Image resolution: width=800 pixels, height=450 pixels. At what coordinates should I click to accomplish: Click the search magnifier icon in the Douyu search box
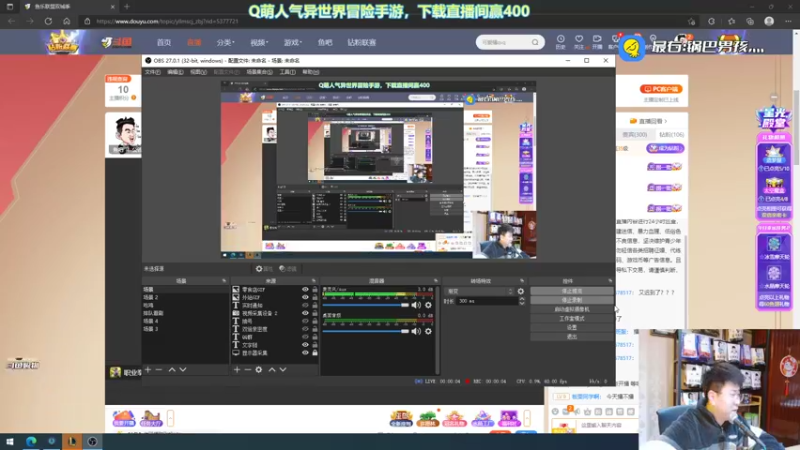(535, 42)
